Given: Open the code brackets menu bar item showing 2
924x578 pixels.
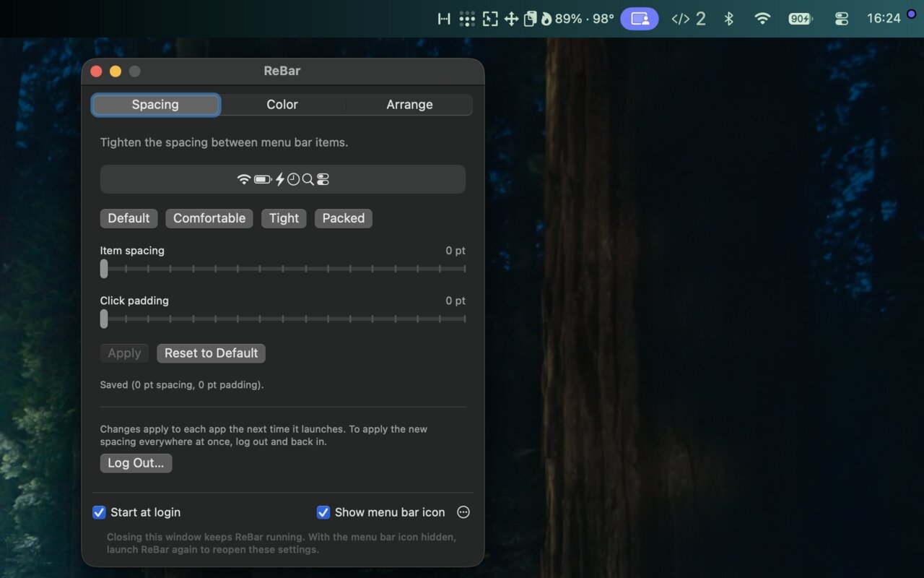Looking at the screenshot, I should tap(688, 19).
